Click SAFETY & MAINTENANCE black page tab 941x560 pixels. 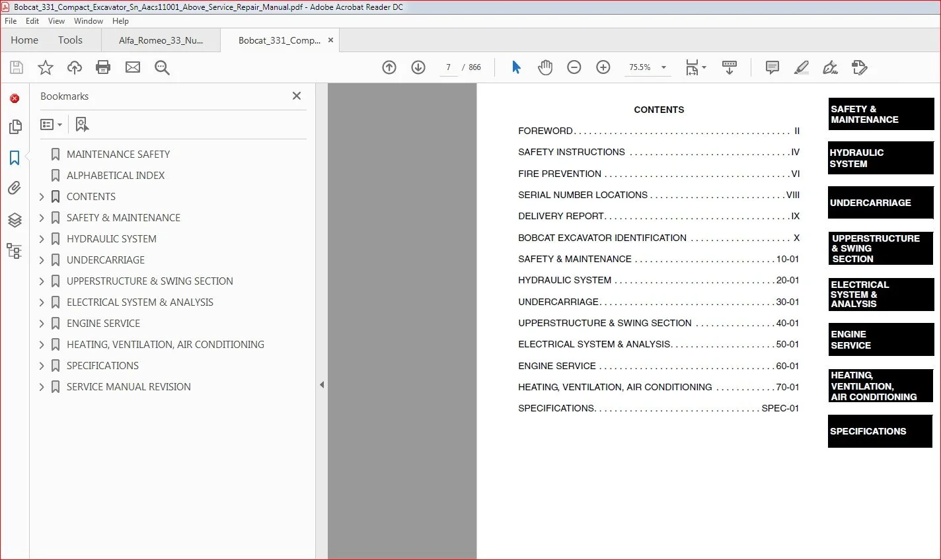point(881,114)
